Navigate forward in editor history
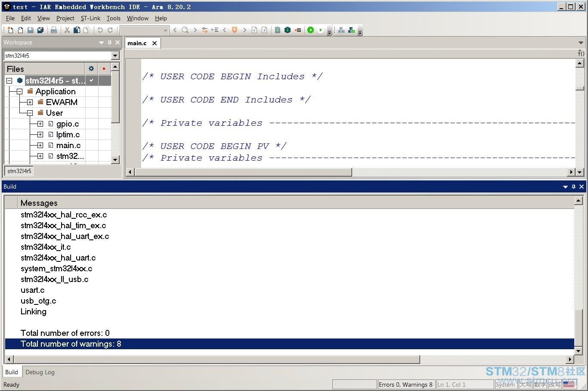The width and height of the screenshot is (588, 391). click(264, 30)
